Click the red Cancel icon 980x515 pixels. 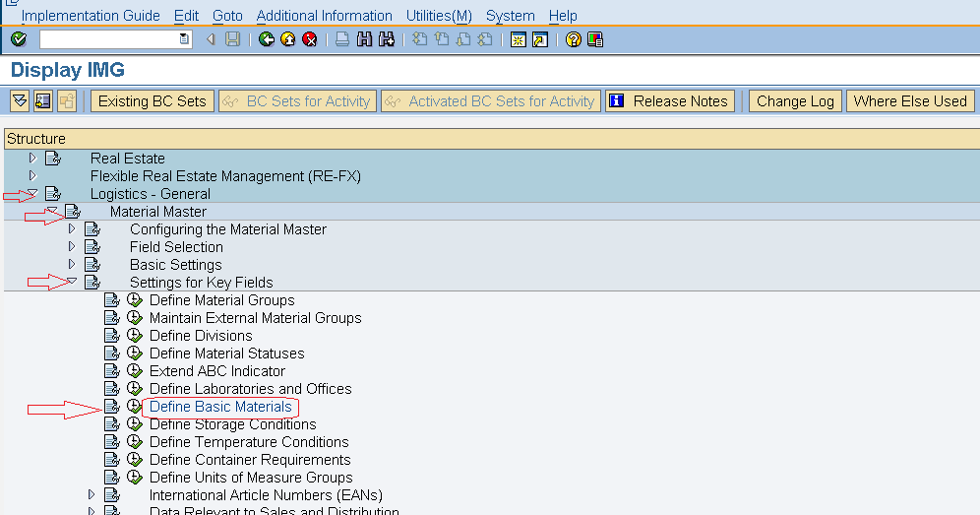(309, 39)
